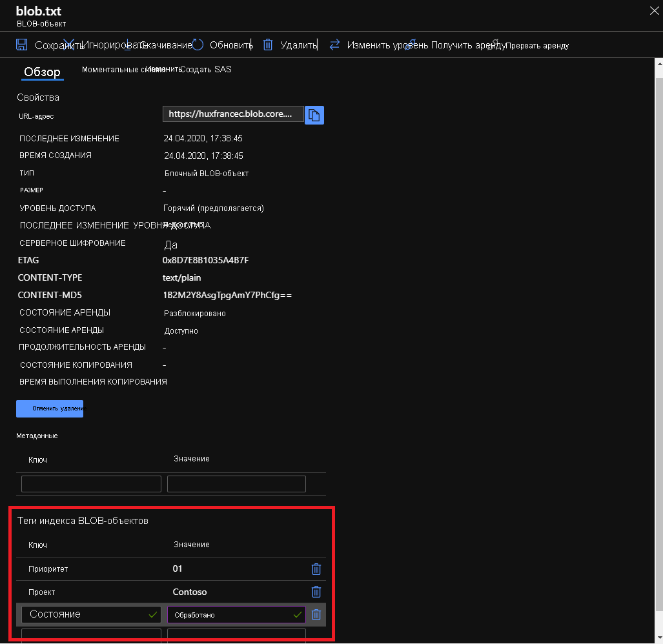
Task: Click the ПОСЛЕДНЕЕ ИЗМЕНЕНИЕ date value
Action: (x=203, y=139)
